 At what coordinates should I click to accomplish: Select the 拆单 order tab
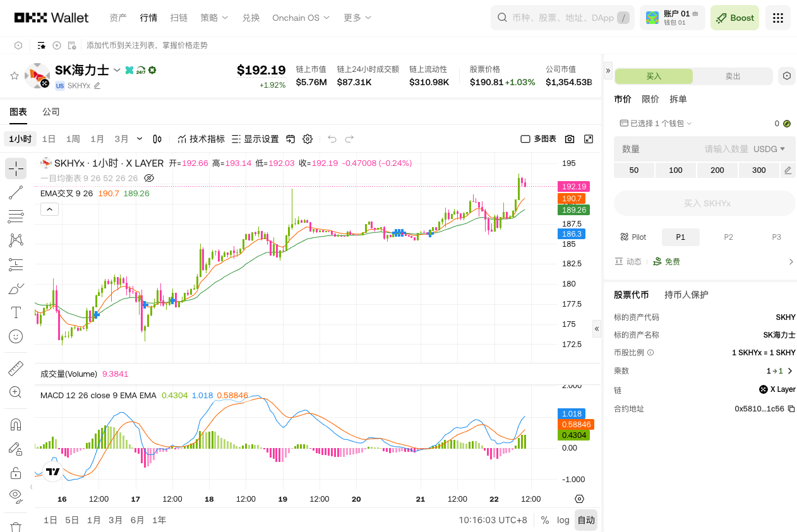point(678,99)
